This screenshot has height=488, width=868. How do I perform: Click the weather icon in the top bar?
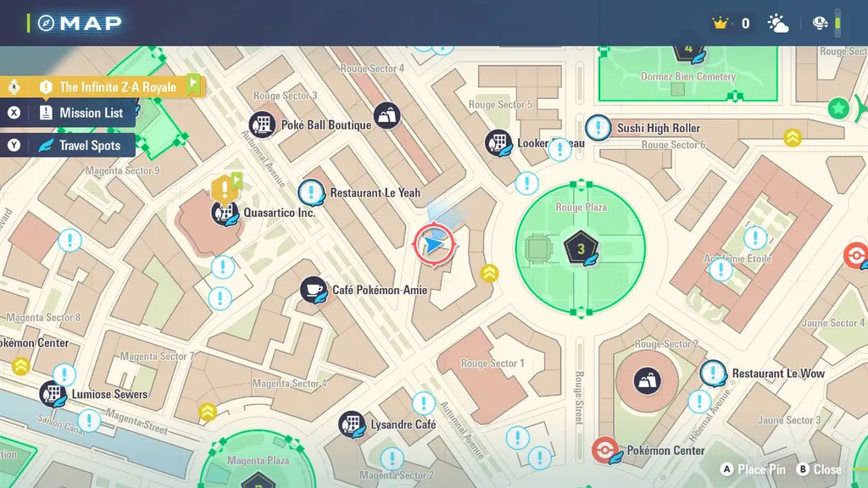777,22
